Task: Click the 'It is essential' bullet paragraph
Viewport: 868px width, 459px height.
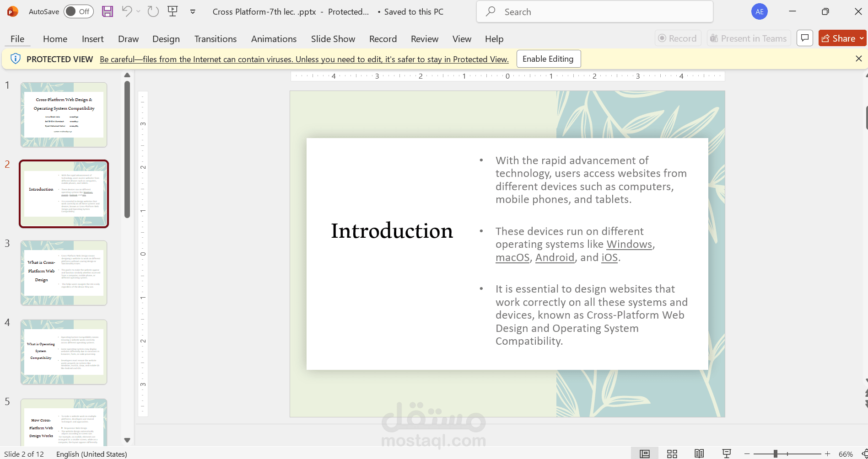Action: pyautogui.click(x=592, y=315)
